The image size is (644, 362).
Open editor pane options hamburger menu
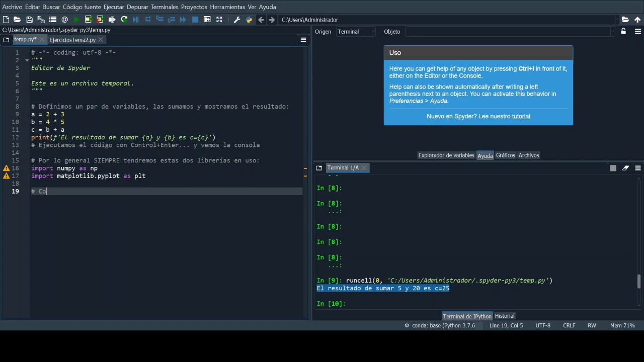tap(303, 40)
